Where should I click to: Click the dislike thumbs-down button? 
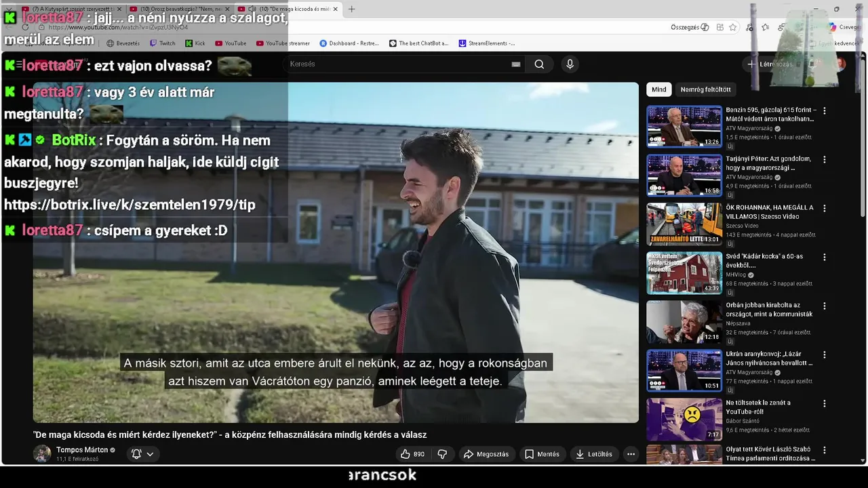click(442, 454)
